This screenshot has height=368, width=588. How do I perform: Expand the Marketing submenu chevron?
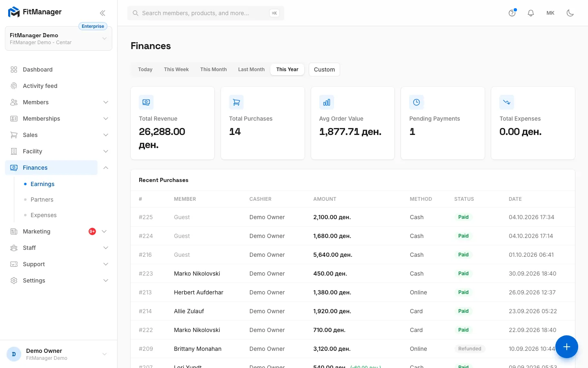(x=104, y=231)
